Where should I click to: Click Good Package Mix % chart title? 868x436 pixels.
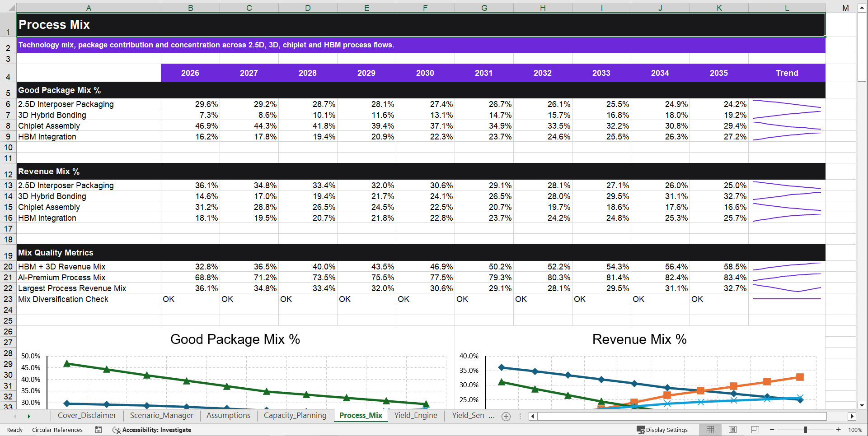click(x=235, y=339)
